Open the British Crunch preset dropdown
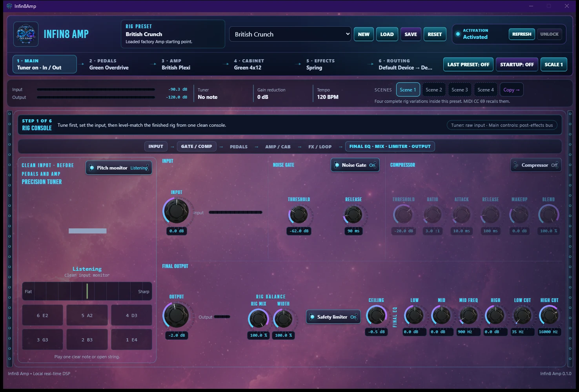The width and height of the screenshot is (579, 392). click(x=290, y=34)
